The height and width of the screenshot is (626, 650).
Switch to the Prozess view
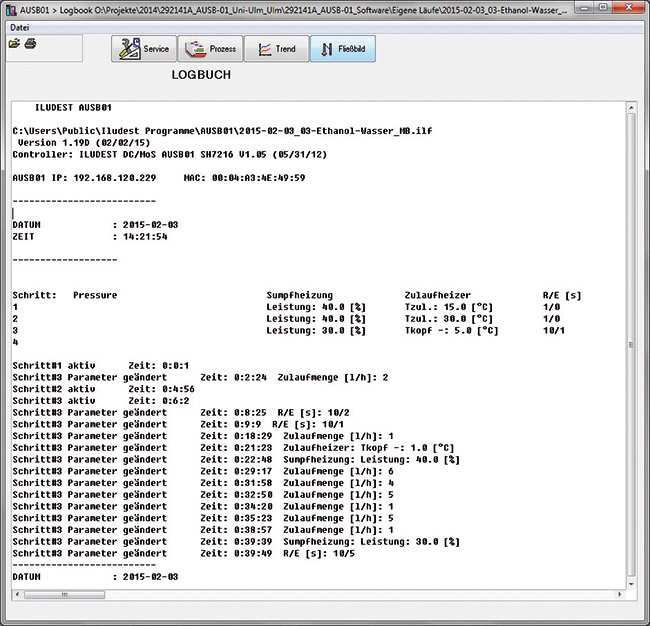210,49
